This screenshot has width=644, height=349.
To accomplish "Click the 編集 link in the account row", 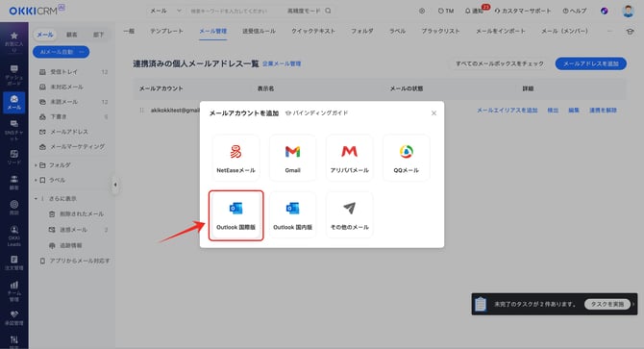I will pyautogui.click(x=574, y=110).
